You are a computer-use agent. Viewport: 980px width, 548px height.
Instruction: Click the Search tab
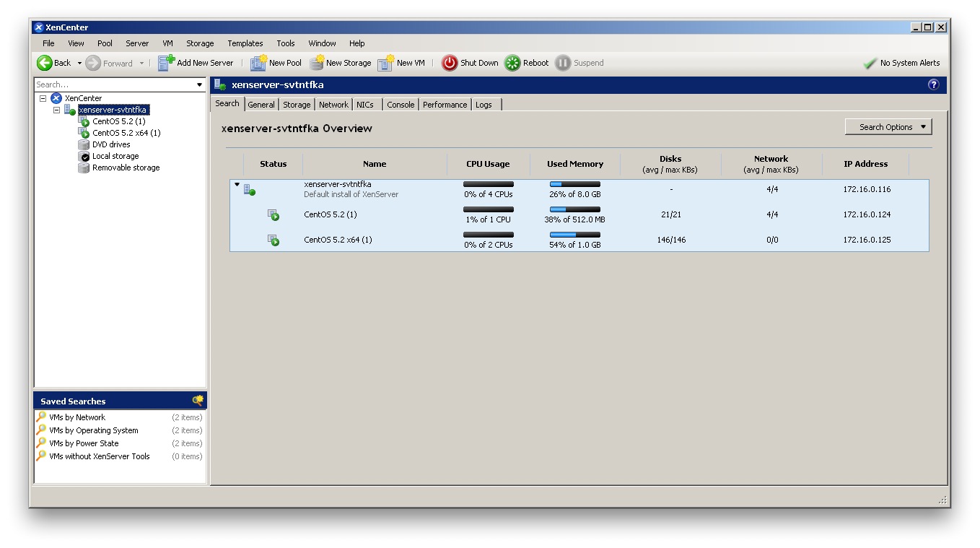pyautogui.click(x=227, y=103)
